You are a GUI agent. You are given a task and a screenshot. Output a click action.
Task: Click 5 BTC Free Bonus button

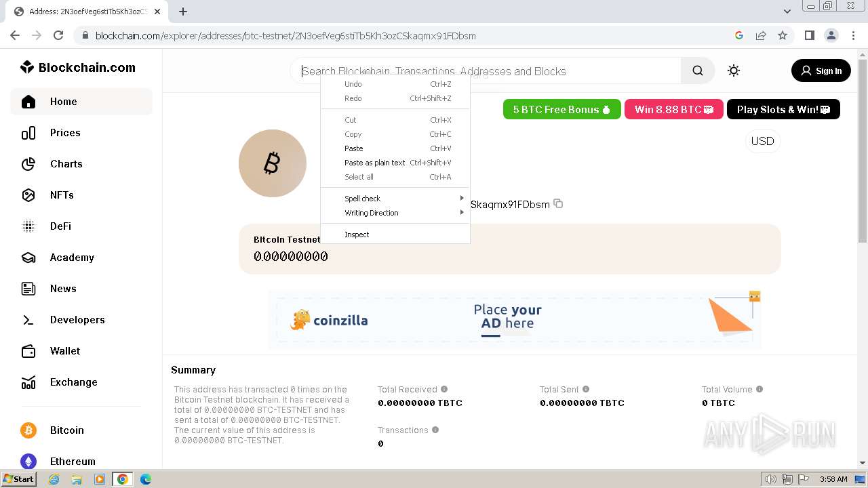pyautogui.click(x=561, y=109)
